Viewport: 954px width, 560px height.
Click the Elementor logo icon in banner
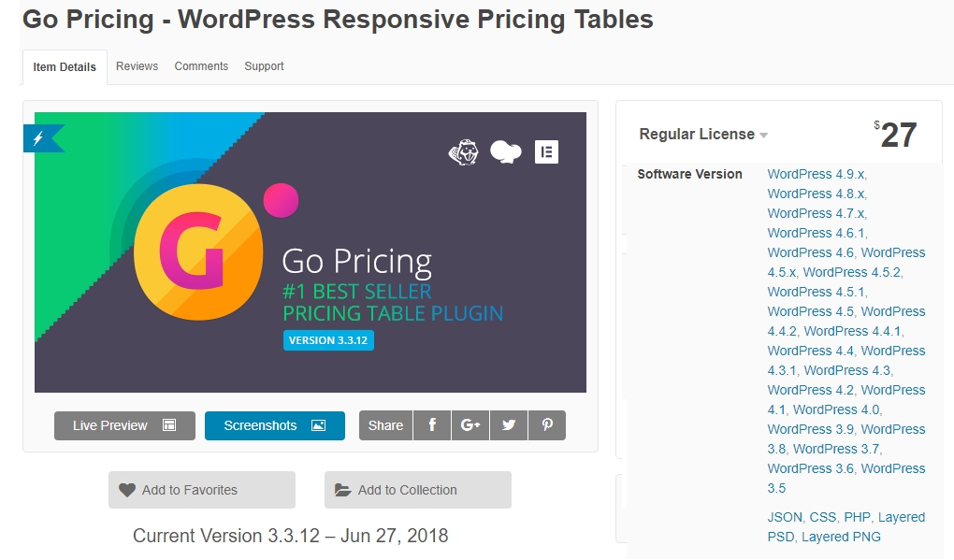tap(546, 151)
